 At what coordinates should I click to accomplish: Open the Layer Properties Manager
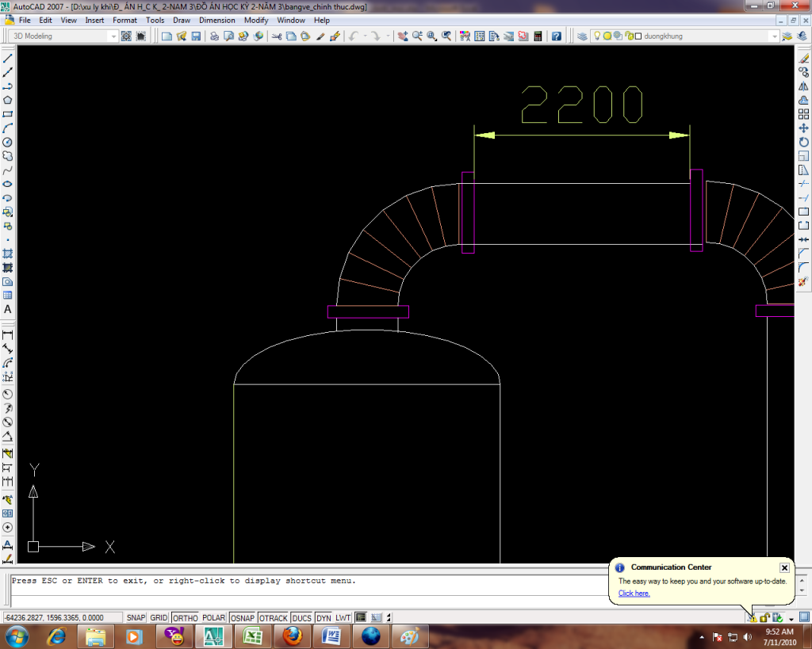pyautogui.click(x=582, y=36)
